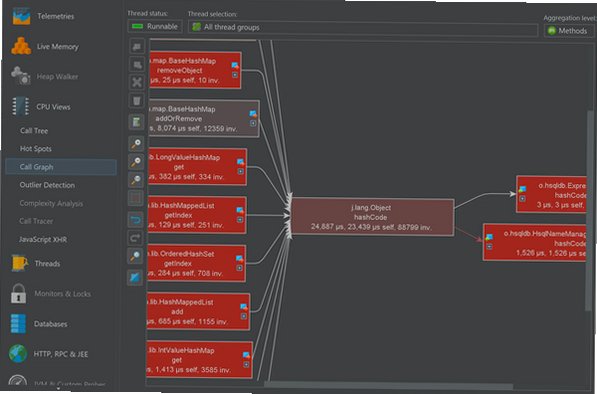Click the redo arrow toolbar icon

pos(136,238)
